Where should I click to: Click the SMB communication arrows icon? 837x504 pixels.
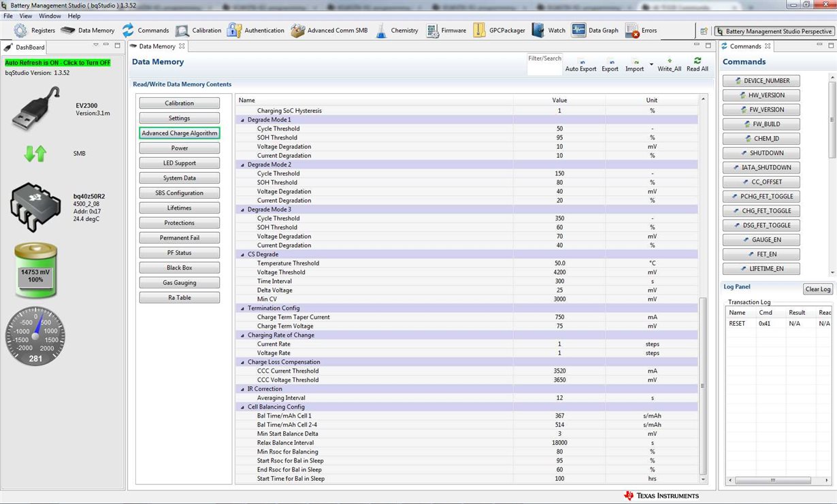tap(35, 154)
